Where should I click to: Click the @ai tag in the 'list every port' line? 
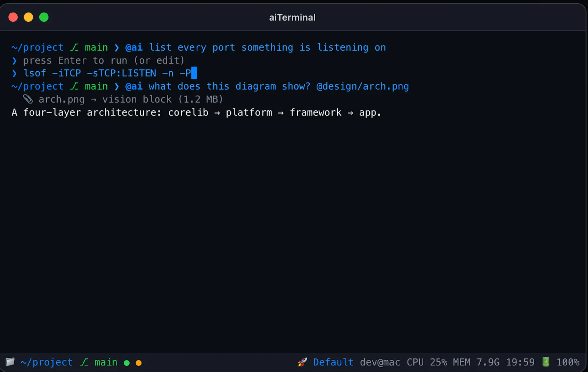pyautogui.click(x=134, y=47)
